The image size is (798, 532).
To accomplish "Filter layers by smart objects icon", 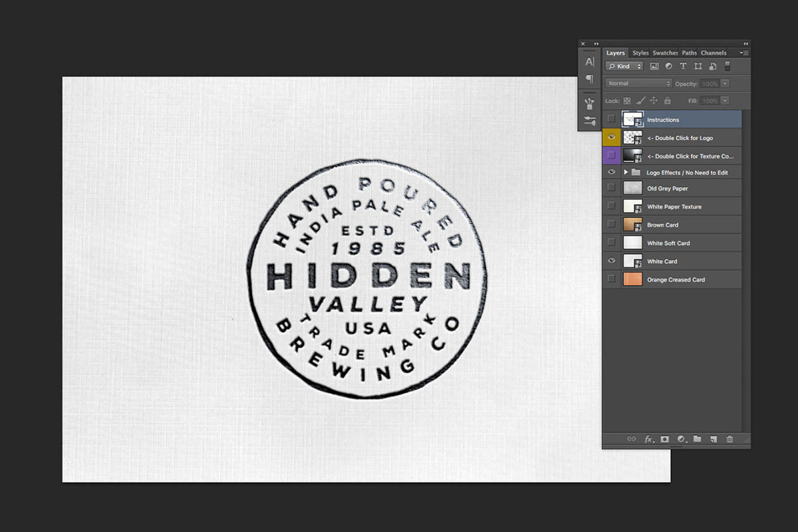I will [x=712, y=66].
